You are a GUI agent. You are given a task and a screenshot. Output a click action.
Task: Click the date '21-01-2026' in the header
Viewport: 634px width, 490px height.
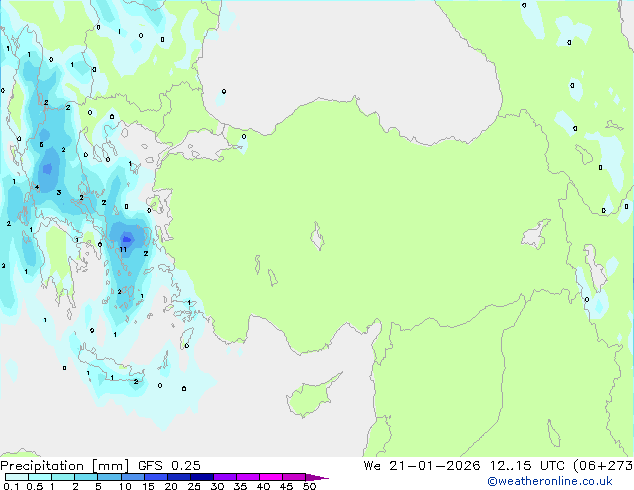coord(435,466)
